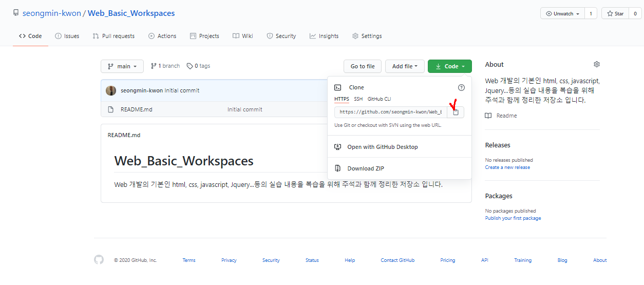Image resolution: width=644 pixels, height=285 pixels.
Task: Open README.md Initial commit message link
Action: [245, 109]
